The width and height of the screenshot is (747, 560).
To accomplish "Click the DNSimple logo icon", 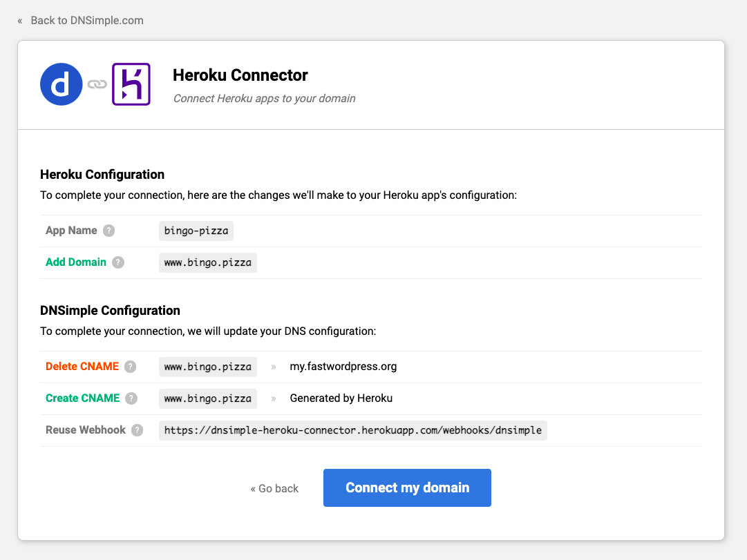I will (x=61, y=84).
